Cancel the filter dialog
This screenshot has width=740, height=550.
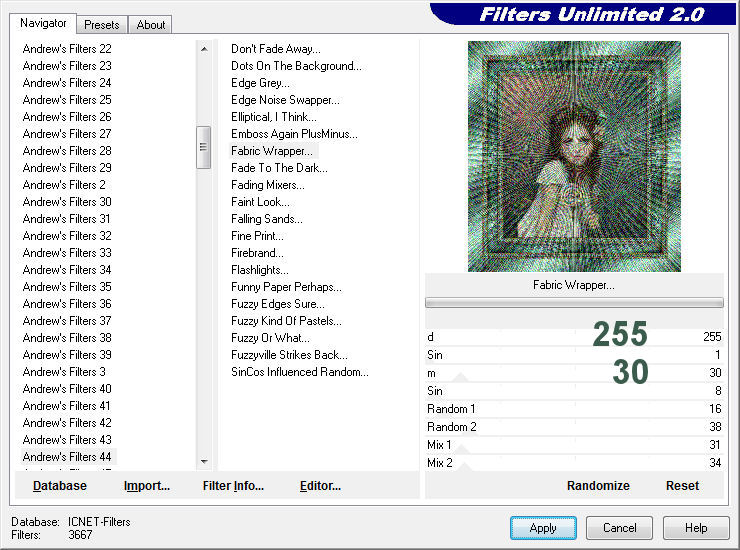click(620, 528)
